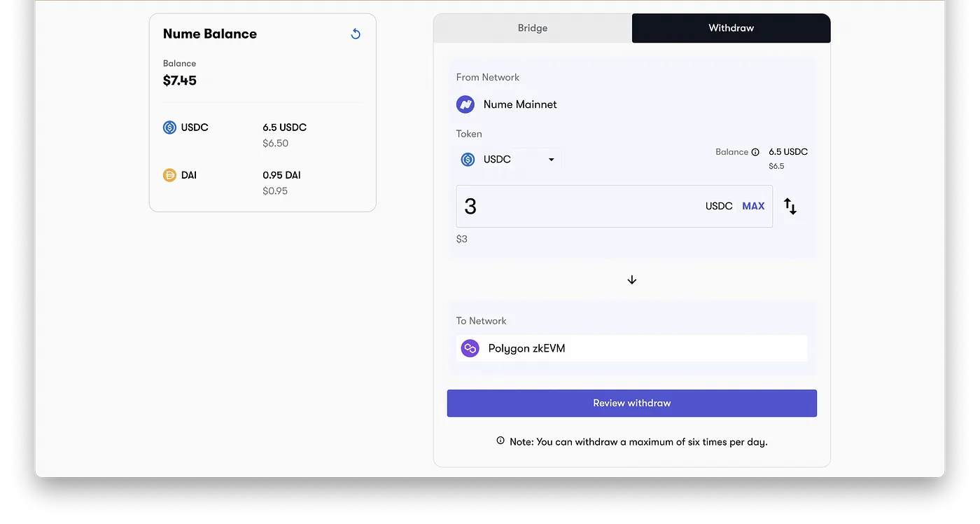Click the To Network label

tap(482, 321)
